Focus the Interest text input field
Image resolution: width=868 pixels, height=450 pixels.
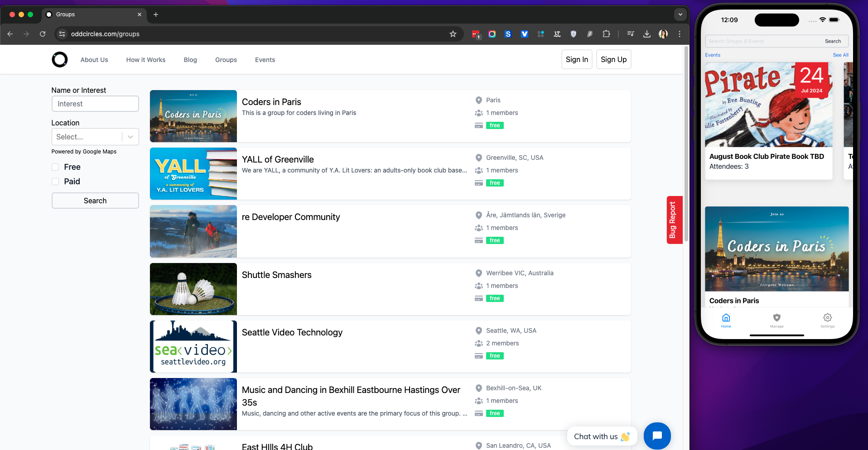coord(95,104)
